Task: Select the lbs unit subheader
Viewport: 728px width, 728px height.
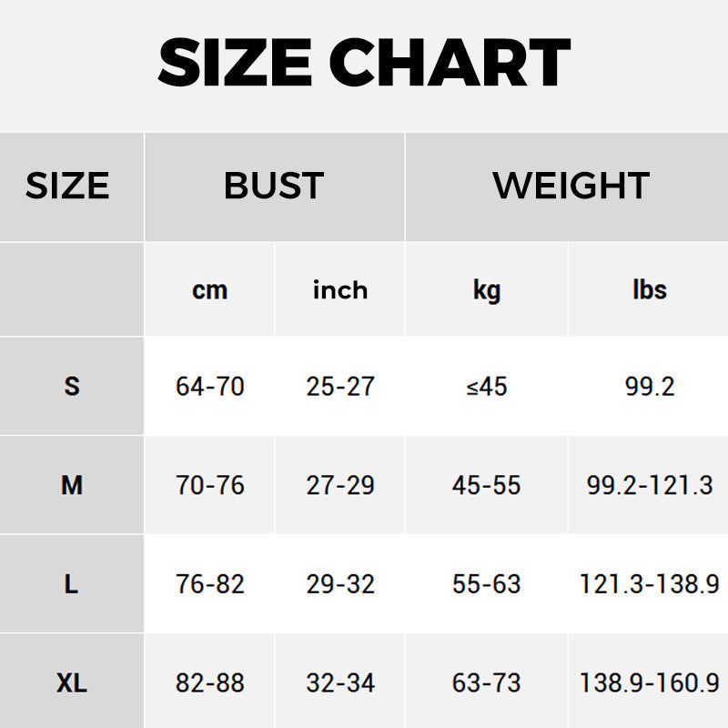Action: 650,290
